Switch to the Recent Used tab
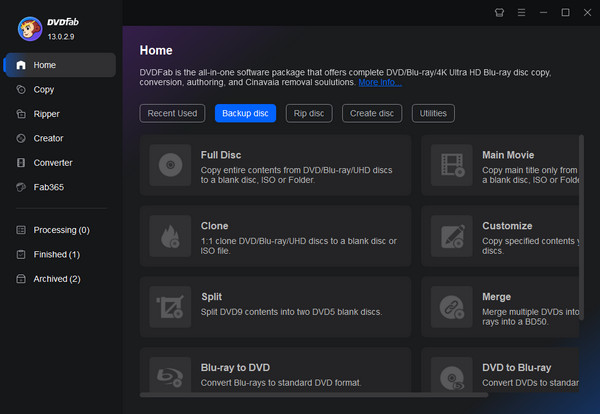The width and height of the screenshot is (600, 414). 174,113
